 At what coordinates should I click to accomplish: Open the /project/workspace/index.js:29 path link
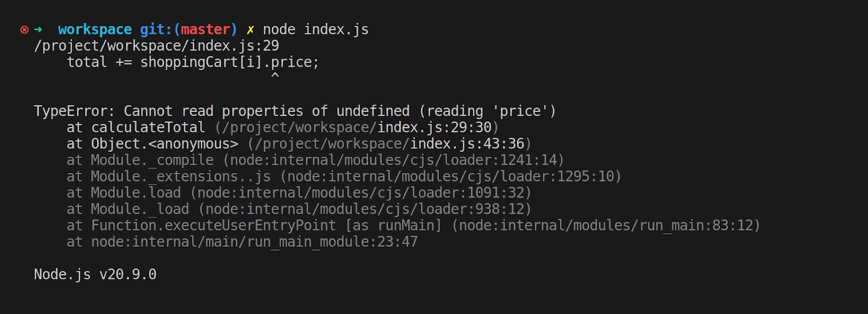156,46
